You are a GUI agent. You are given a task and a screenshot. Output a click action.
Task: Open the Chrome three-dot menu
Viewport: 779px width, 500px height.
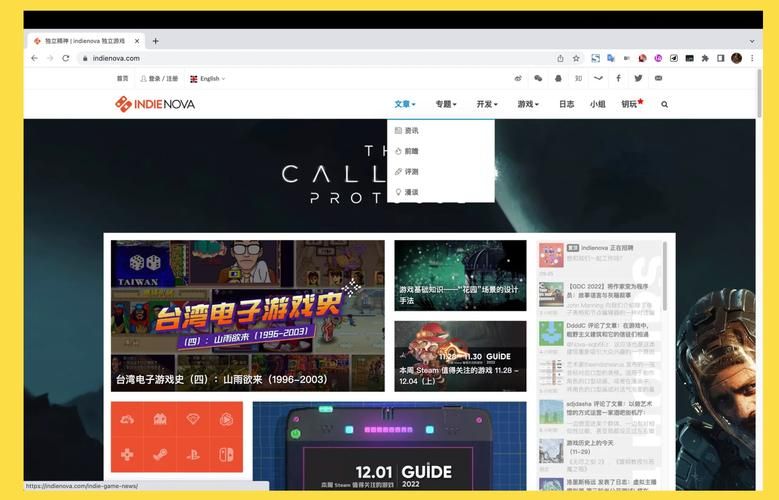pyautogui.click(x=752, y=58)
